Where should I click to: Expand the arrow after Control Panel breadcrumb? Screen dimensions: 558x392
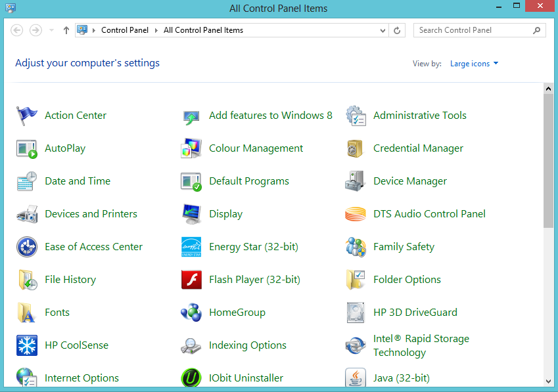click(156, 31)
